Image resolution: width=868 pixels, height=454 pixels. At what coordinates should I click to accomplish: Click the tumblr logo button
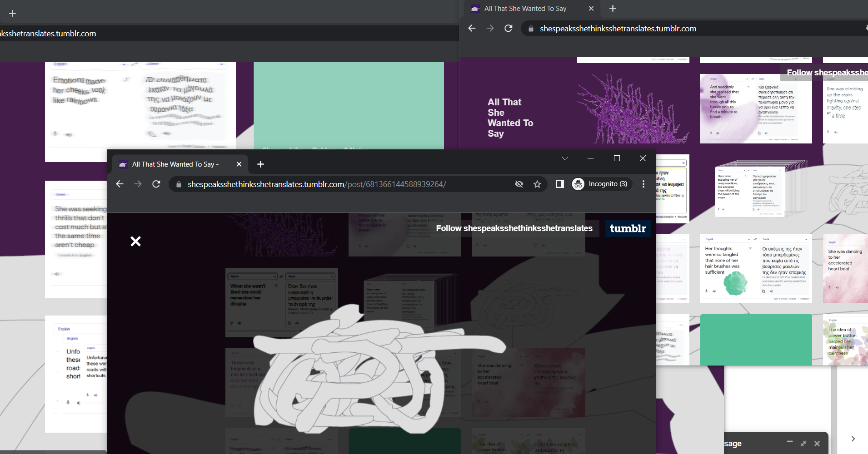628,228
